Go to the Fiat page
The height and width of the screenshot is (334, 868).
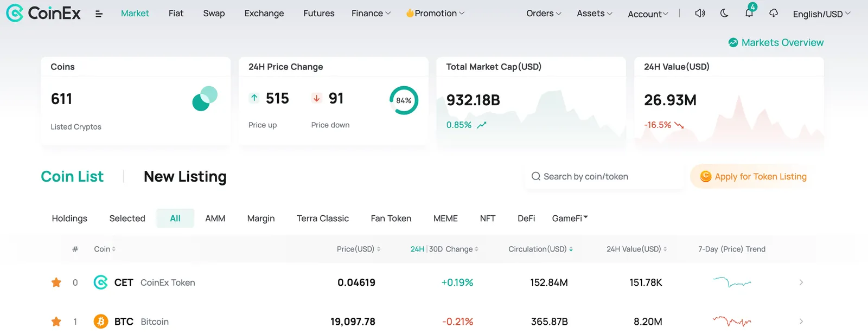click(x=176, y=13)
